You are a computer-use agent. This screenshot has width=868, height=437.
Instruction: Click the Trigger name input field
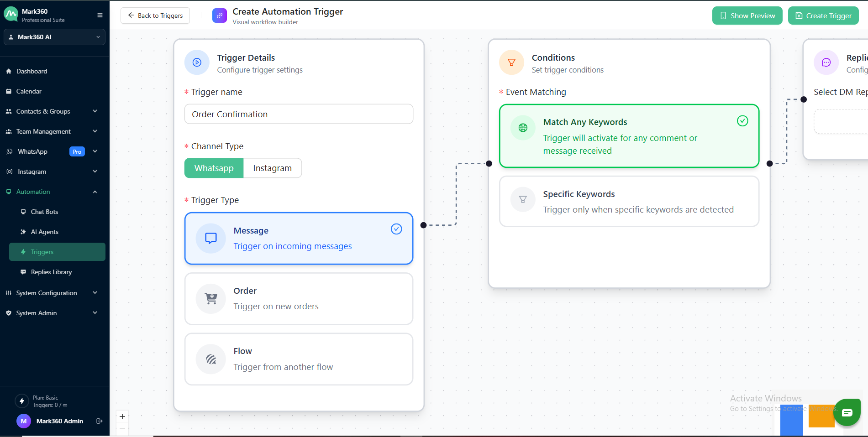tap(299, 114)
